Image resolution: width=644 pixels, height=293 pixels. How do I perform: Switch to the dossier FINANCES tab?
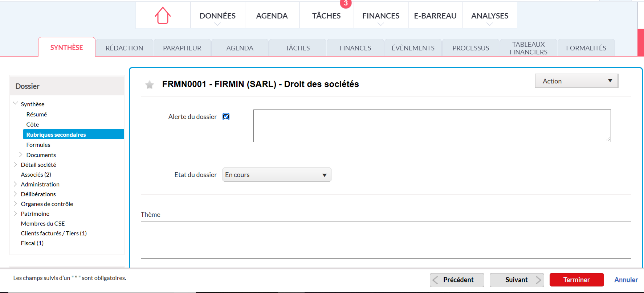click(355, 48)
